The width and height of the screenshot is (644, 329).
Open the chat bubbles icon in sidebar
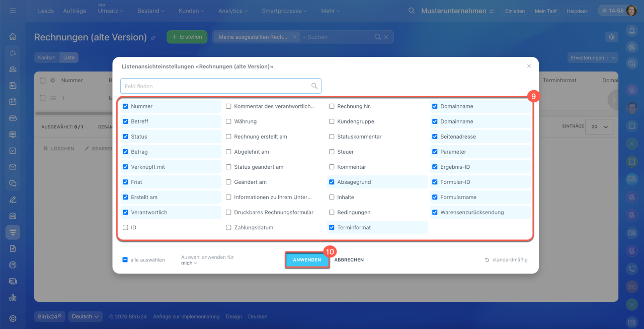[x=13, y=183]
